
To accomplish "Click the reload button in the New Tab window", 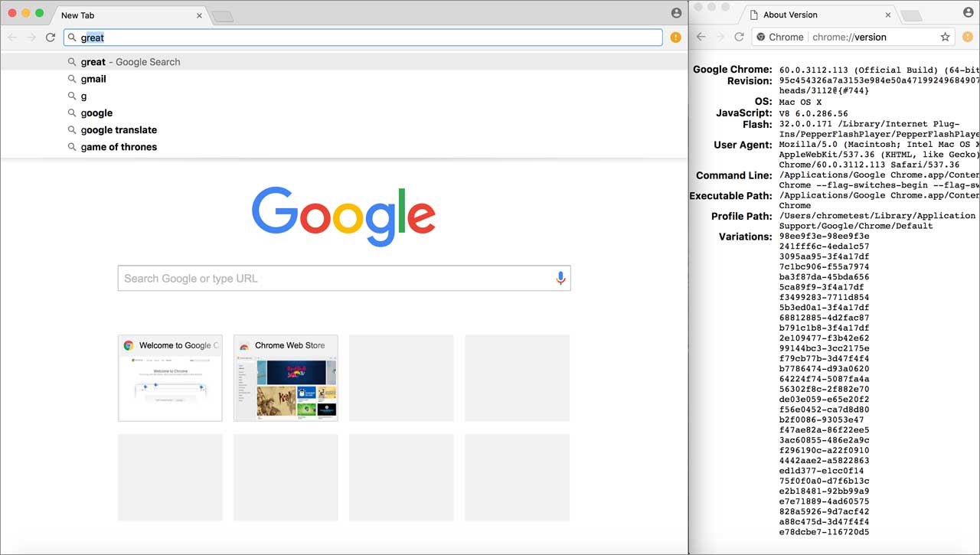I will coord(51,38).
